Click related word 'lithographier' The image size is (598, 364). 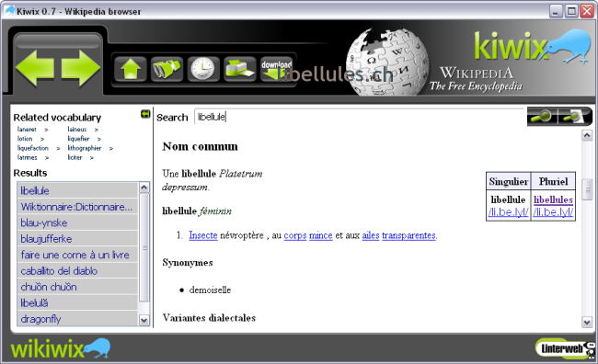click(85, 148)
